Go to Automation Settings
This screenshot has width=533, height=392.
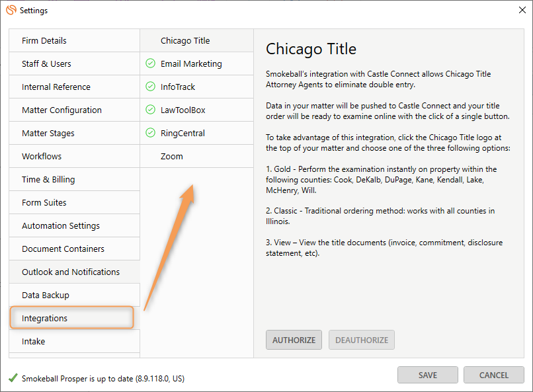(x=75, y=225)
